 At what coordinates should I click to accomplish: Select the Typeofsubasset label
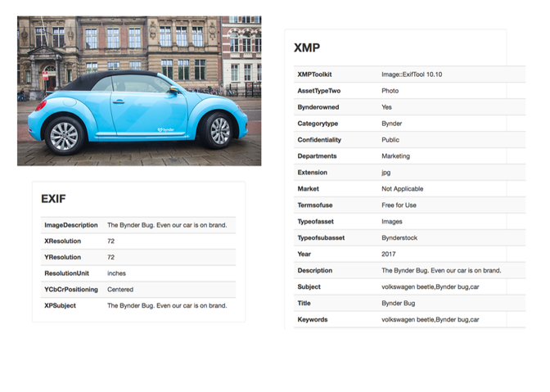(x=321, y=237)
